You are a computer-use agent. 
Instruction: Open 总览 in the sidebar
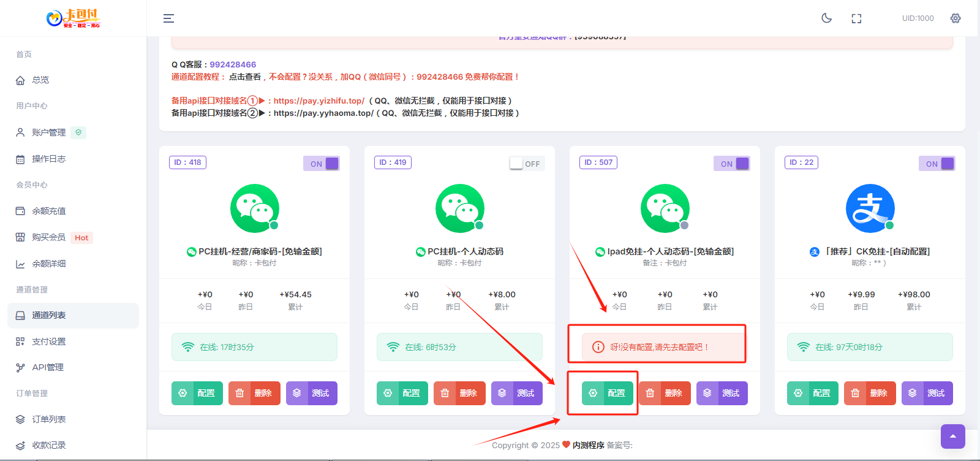[73, 80]
